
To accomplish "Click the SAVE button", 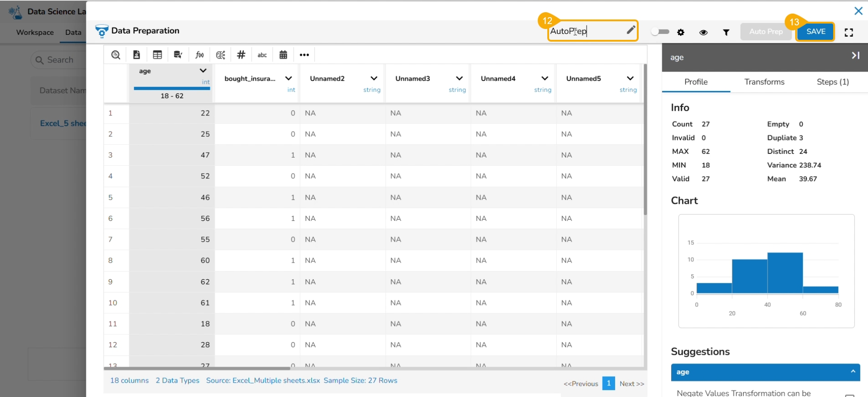I will click(x=816, y=32).
